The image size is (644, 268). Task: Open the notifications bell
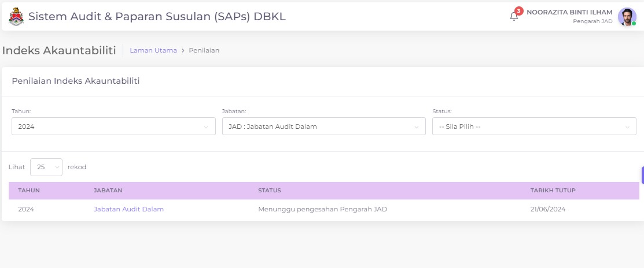pos(514,16)
